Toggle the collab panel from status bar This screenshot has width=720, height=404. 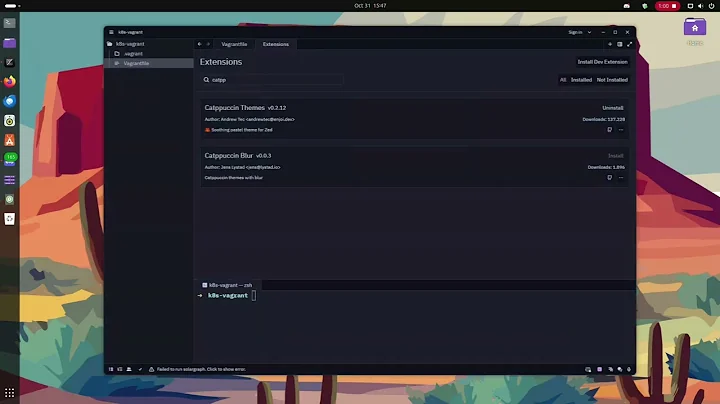click(x=129, y=369)
